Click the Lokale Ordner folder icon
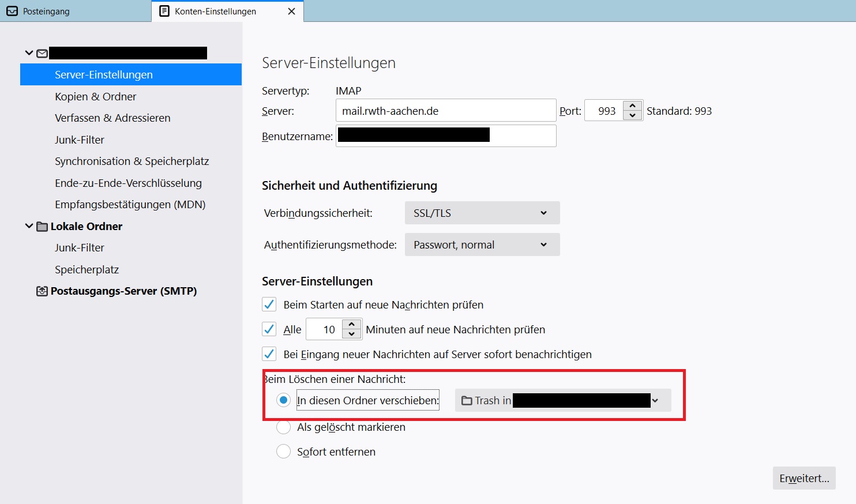Viewport: 856px width, 504px height. [42, 227]
